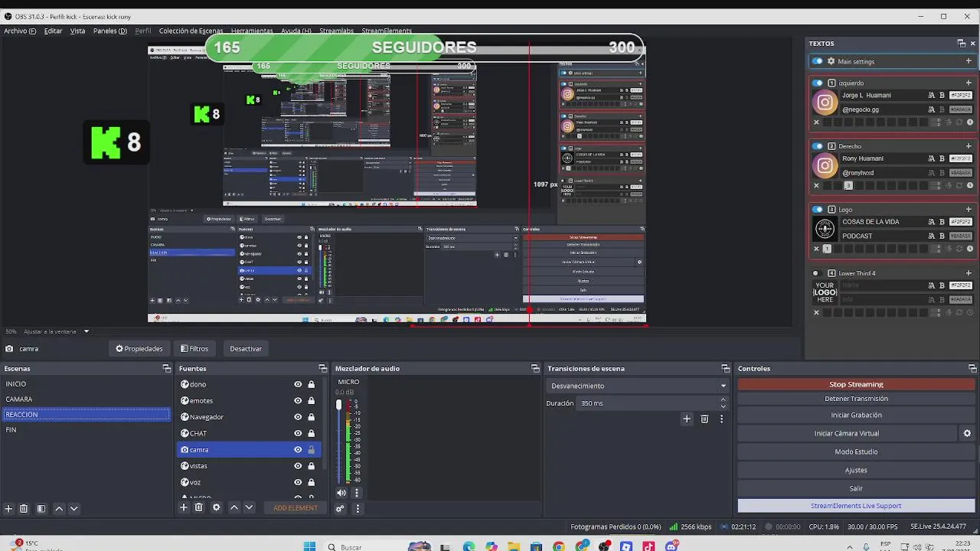The height and width of the screenshot is (551, 980).
Task: Open the MICRO channel three-dot options
Action: pos(357,493)
